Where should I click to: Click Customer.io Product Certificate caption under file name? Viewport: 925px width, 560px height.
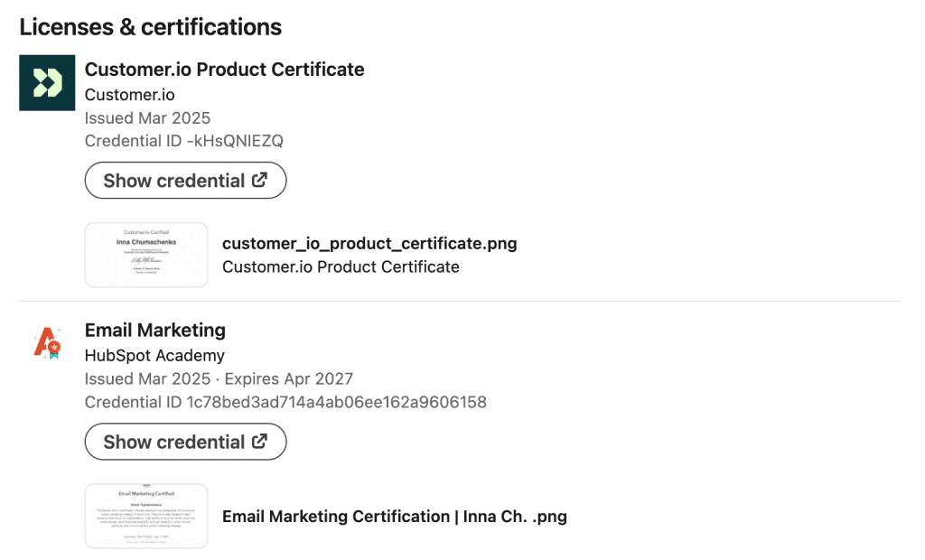click(341, 266)
